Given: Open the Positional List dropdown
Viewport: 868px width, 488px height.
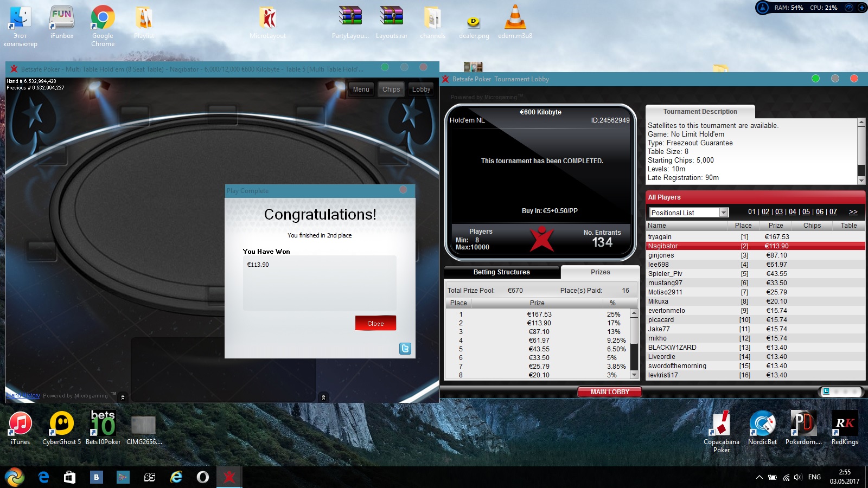Looking at the screenshot, I should tap(688, 213).
